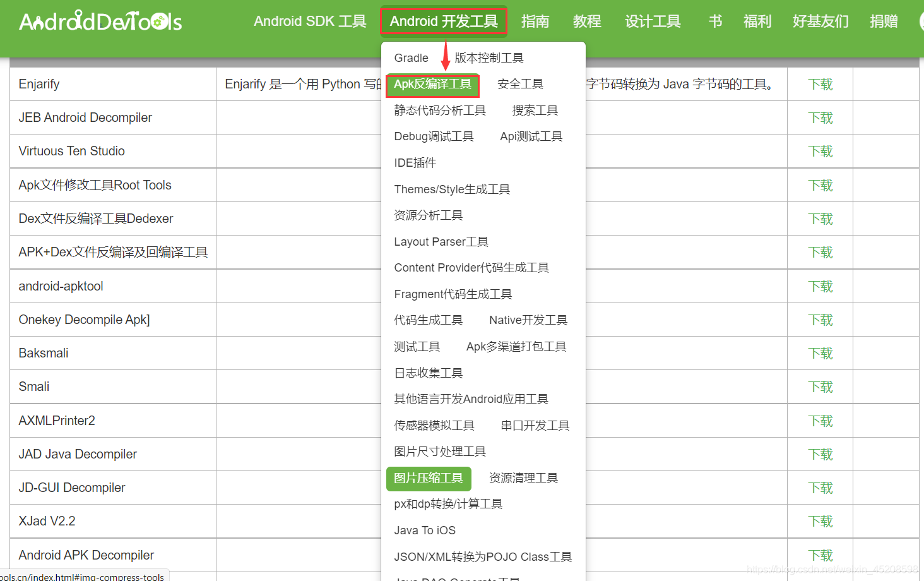
Task: Select JSON/XML转换为POJO Class工具 entry
Action: (483, 557)
